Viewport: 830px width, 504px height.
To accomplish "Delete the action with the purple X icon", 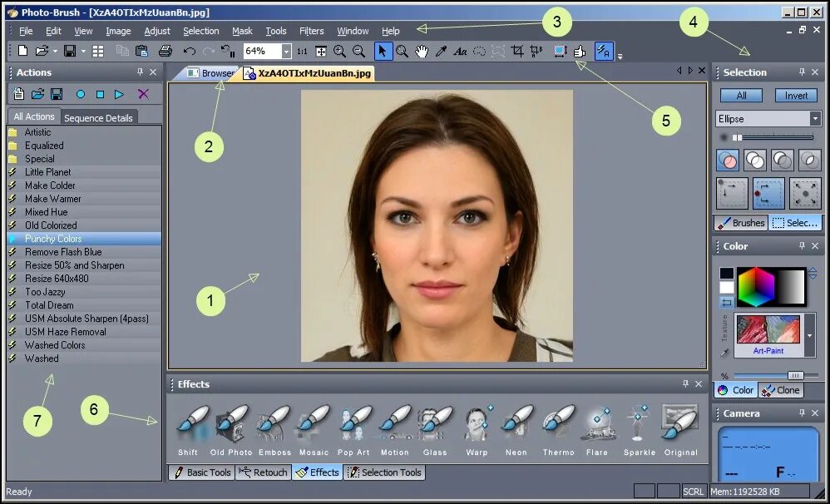I will click(143, 94).
